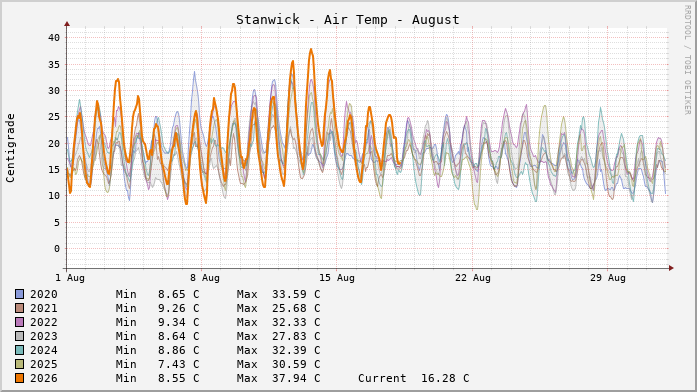The image size is (697, 392).
Task: Click the 2024 Max value 32.39 C
Action: tap(296, 350)
